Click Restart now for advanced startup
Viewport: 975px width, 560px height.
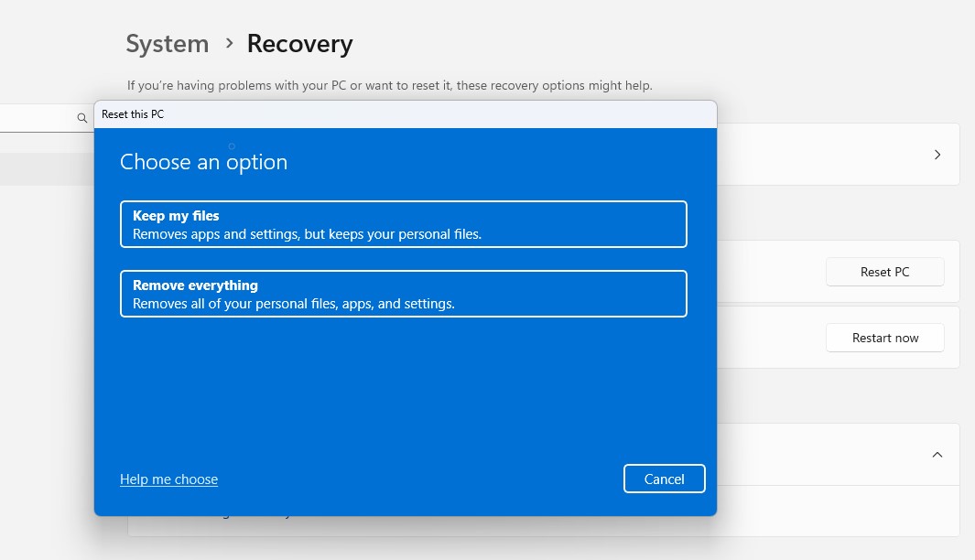[884, 338]
